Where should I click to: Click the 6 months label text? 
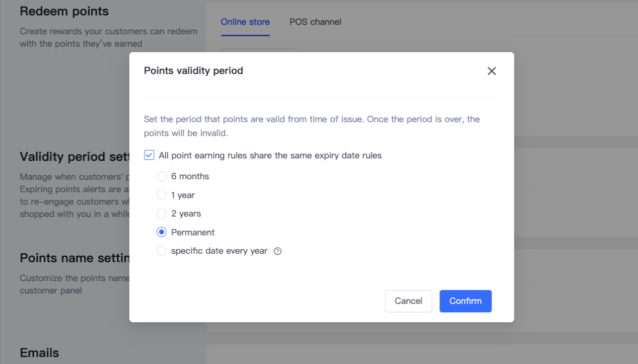pos(190,176)
